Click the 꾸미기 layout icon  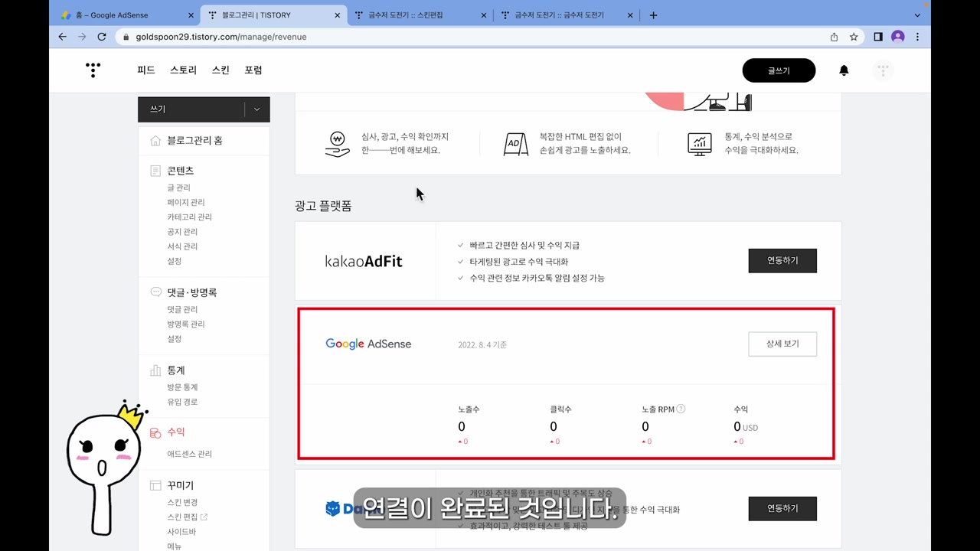point(155,485)
